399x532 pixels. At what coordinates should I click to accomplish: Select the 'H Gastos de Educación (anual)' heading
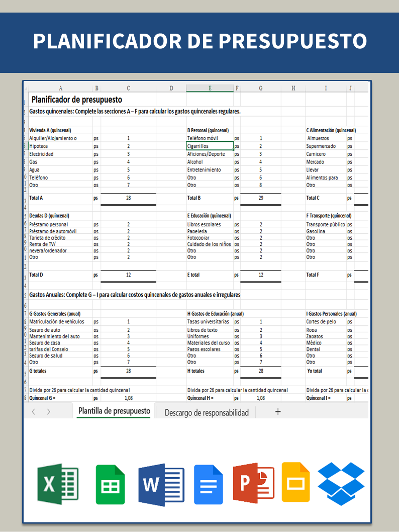point(216,314)
